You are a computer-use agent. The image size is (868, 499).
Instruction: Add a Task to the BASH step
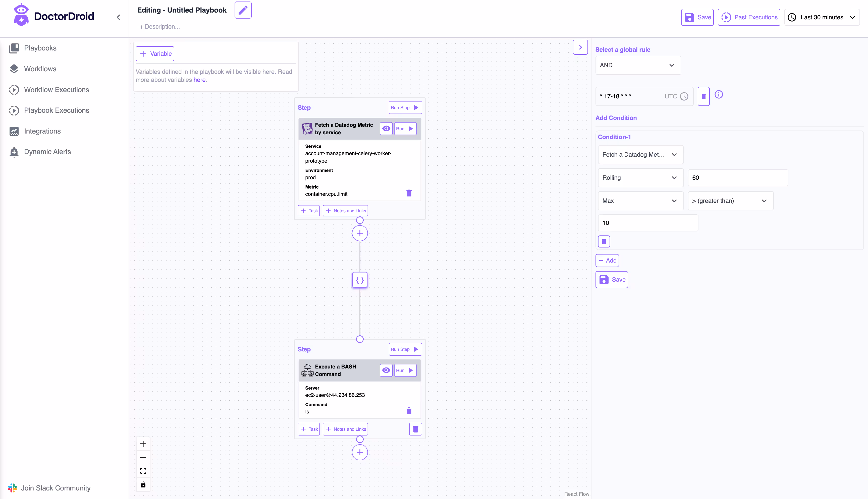click(x=308, y=429)
